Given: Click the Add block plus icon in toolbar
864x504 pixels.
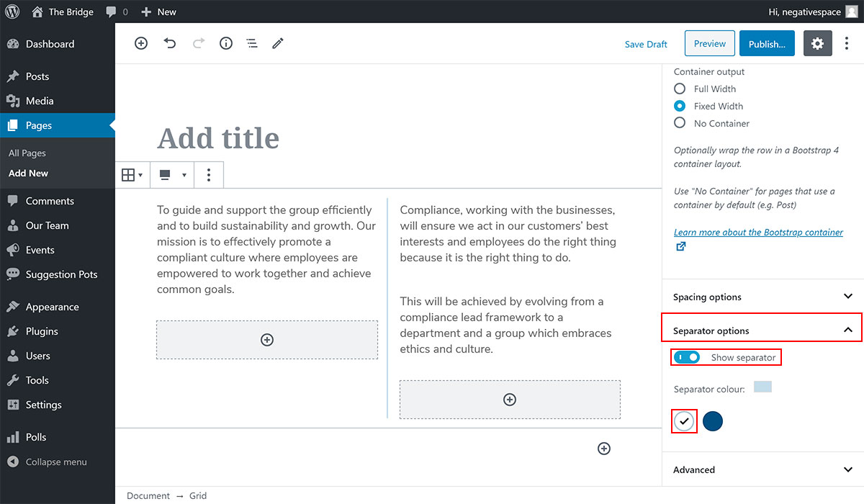Looking at the screenshot, I should tap(141, 43).
